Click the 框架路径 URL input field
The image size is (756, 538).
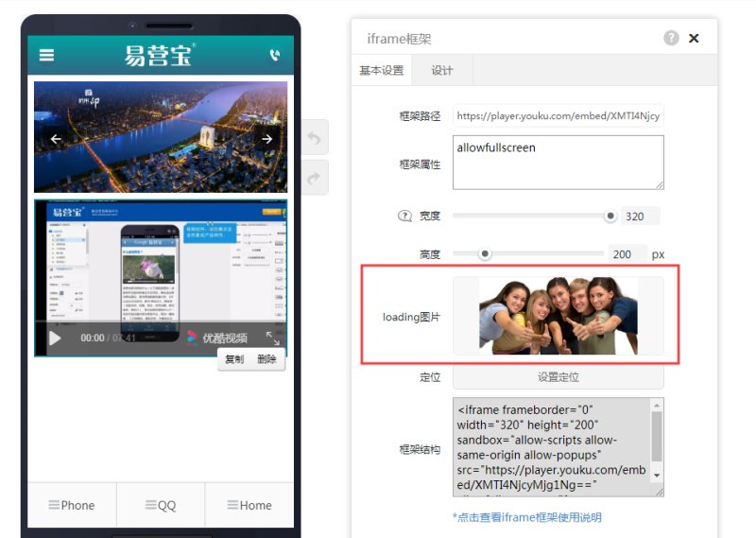point(558,116)
